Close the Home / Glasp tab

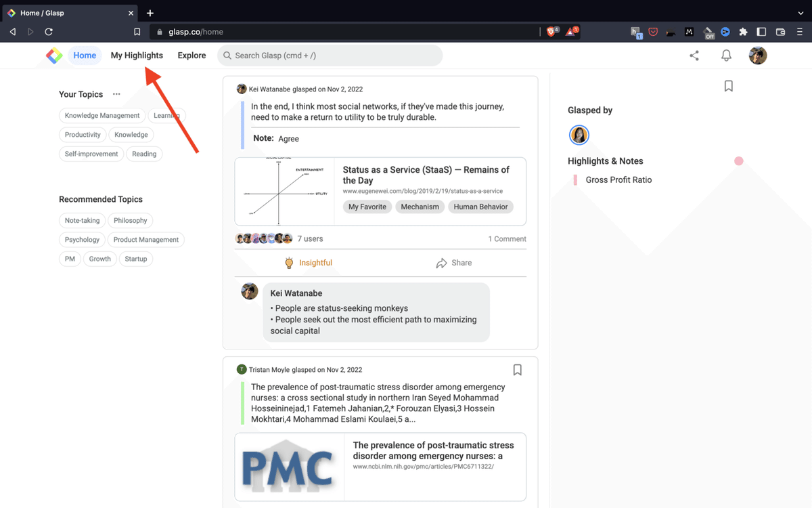[131, 13]
